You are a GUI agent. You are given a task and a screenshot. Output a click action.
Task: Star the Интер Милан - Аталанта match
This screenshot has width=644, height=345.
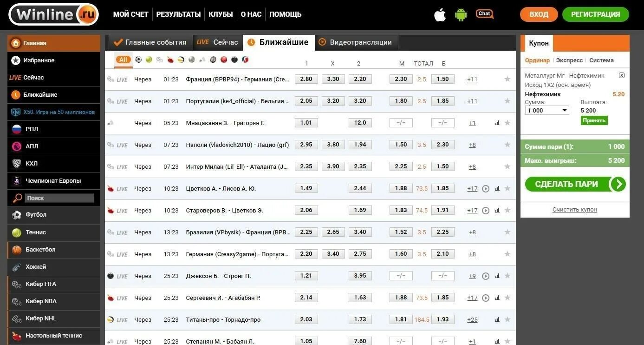507,167
